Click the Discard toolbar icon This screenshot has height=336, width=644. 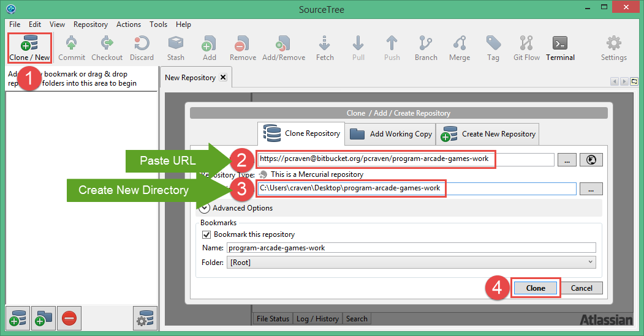click(x=142, y=48)
